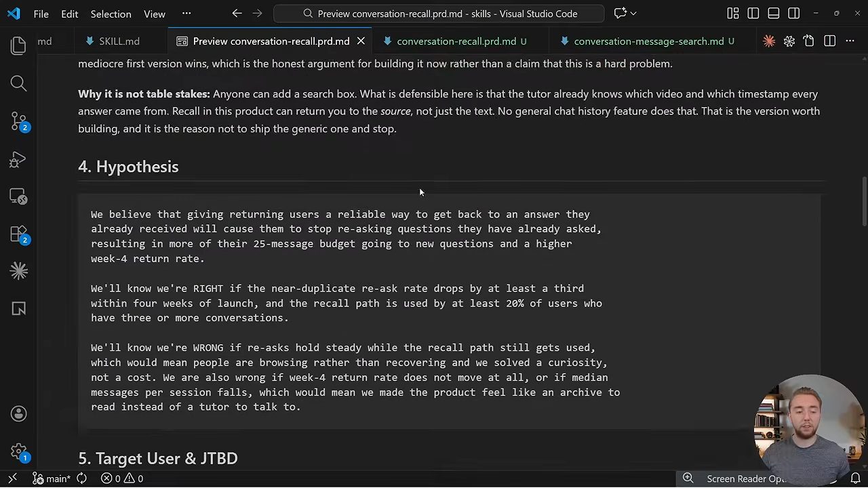
Task: Go back with the navigation arrow
Action: (237, 14)
